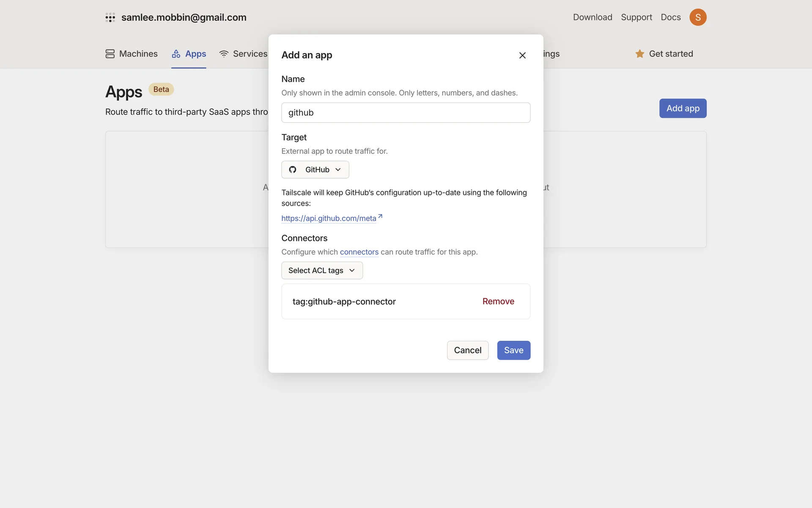This screenshot has width=812, height=508.
Task: Save the new app
Action: coord(513,350)
